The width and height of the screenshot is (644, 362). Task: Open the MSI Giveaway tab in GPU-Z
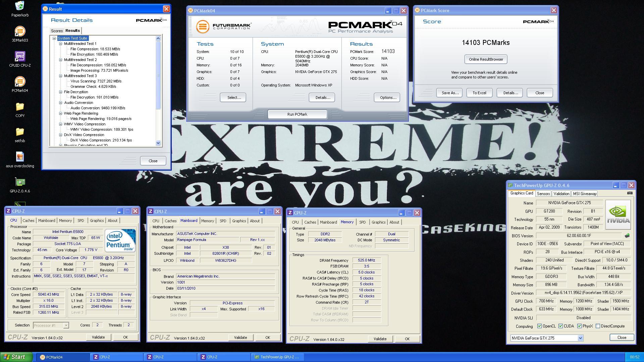[585, 194]
